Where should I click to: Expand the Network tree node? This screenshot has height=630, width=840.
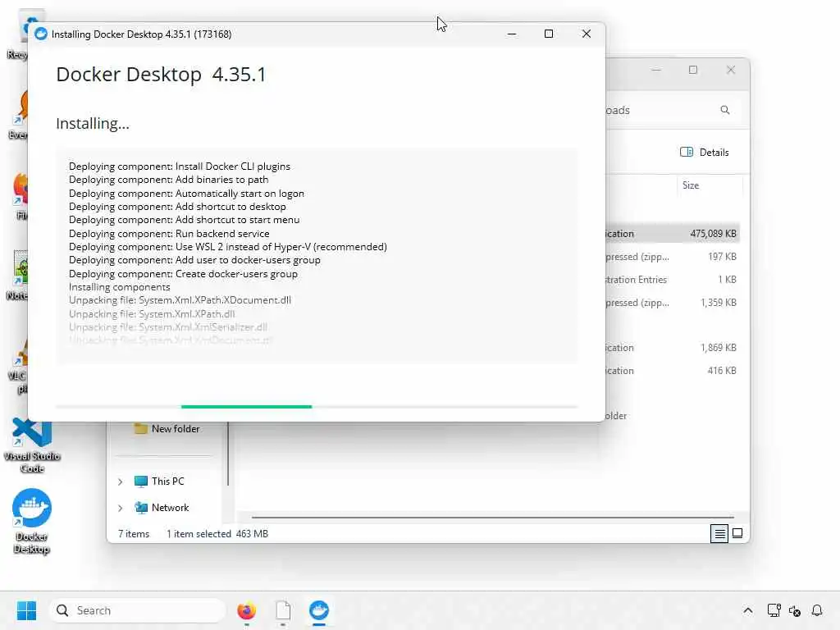pos(121,508)
